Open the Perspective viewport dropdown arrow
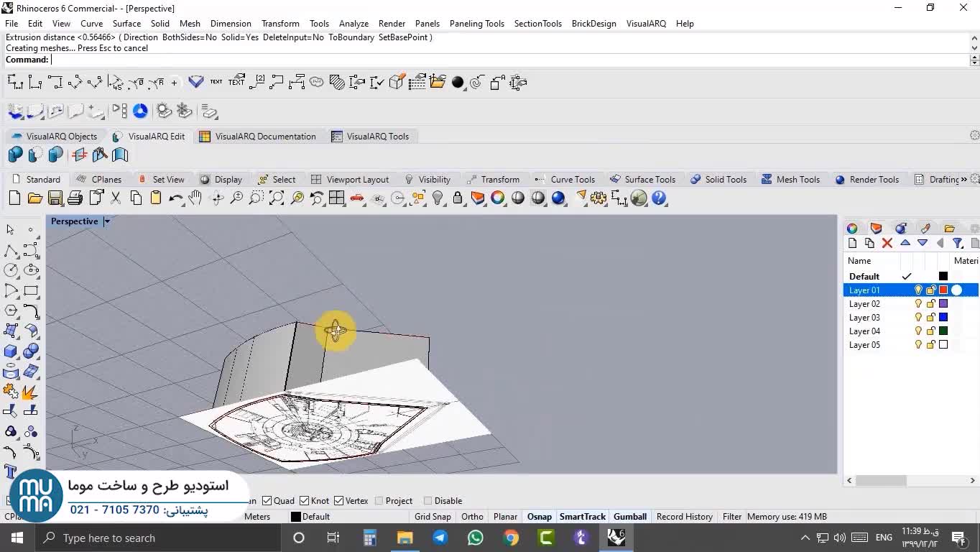This screenshot has height=552, width=980. 107,221
